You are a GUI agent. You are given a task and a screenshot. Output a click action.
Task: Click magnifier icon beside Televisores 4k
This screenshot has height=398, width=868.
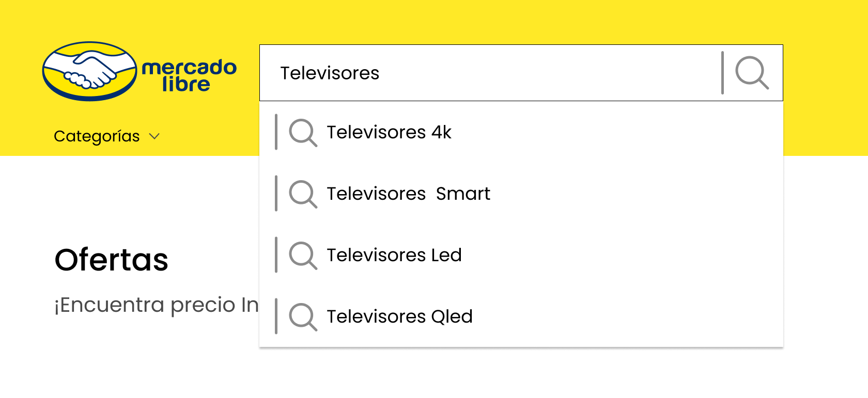[303, 133]
